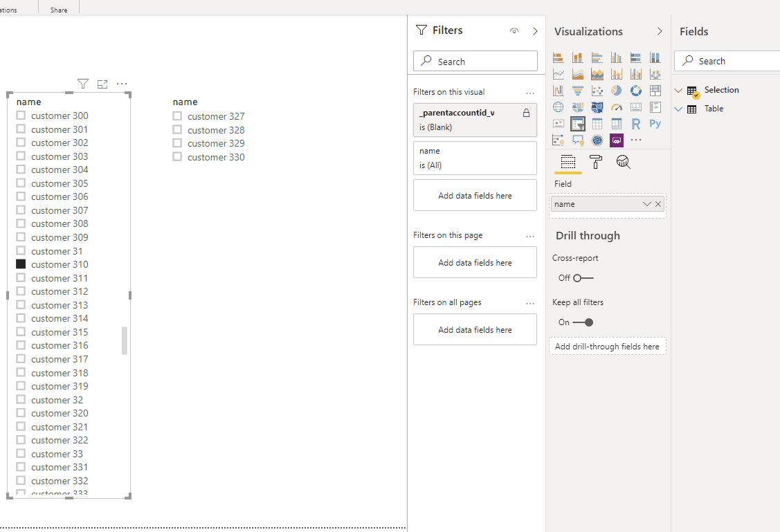Select the scatter chart visual
The image size is (780, 532).
point(597,91)
